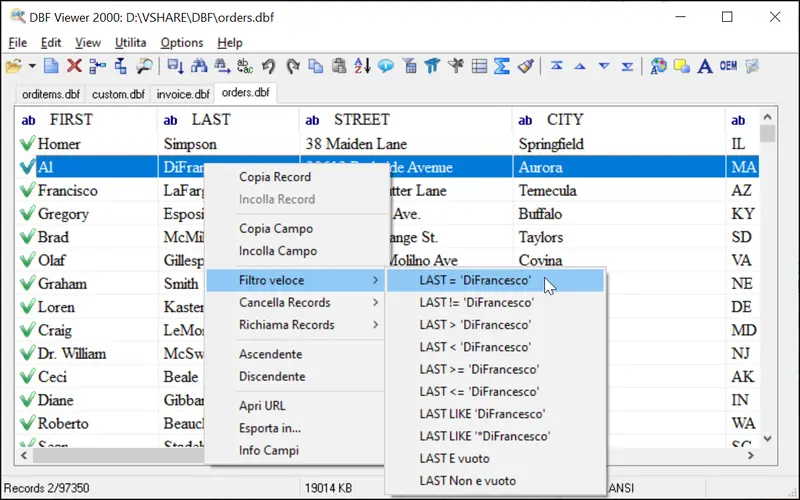This screenshot has height=500, width=800.
Task: Open the Options menu
Action: click(182, 43)
